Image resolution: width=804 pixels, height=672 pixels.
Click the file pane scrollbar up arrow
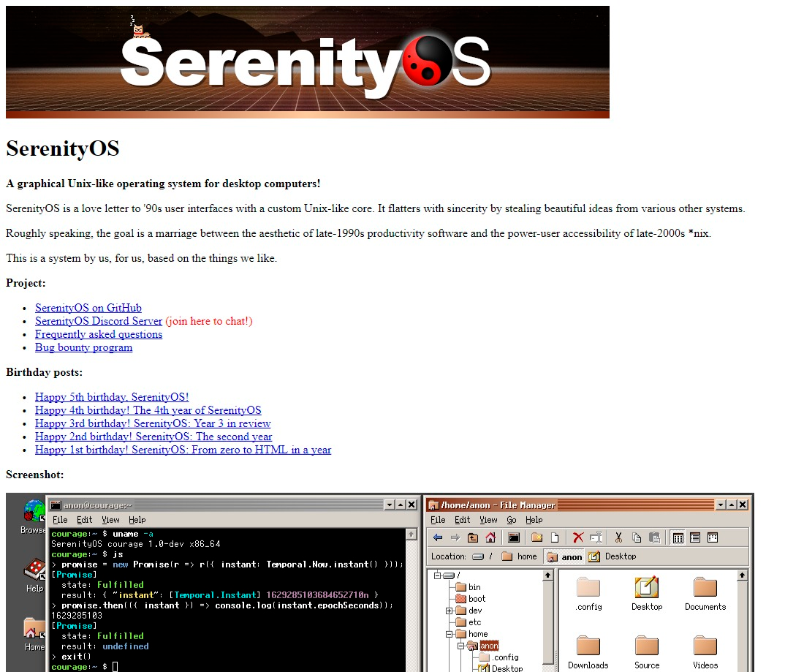point(742,575)
